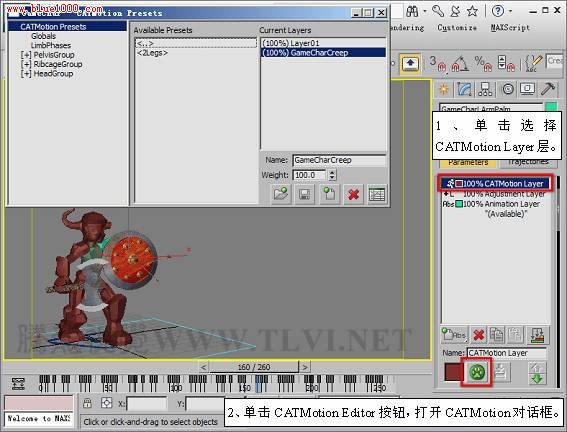The height and width of the screenshot is (432, 567).
Task: Click the GameCharCreep Name input field
Action: coord(339,160)
